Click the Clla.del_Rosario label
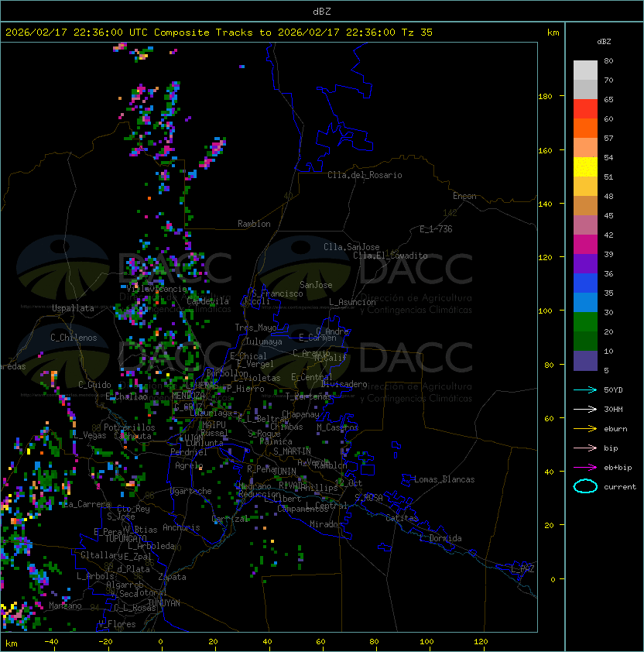The width and height of the screenshot is (644, 652). coord(365,175)
